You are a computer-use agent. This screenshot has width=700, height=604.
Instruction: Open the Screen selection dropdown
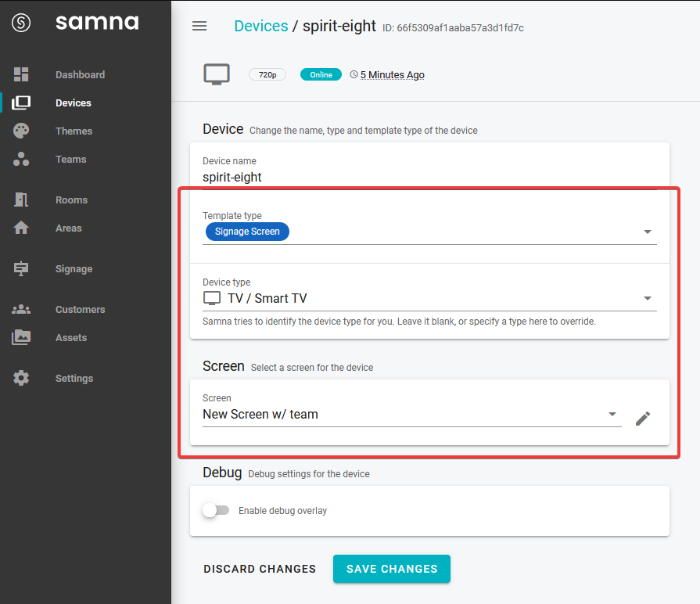coord(612,415)
